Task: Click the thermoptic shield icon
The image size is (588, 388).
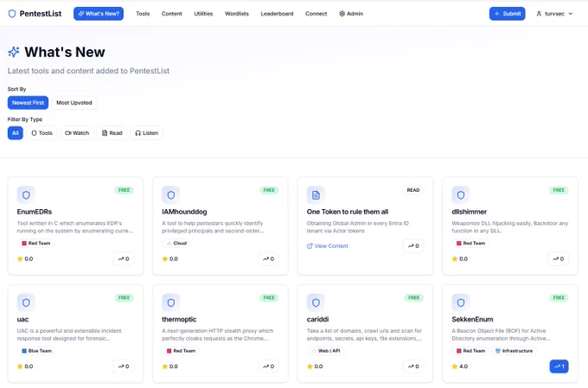Action: (x=171, y=302)
